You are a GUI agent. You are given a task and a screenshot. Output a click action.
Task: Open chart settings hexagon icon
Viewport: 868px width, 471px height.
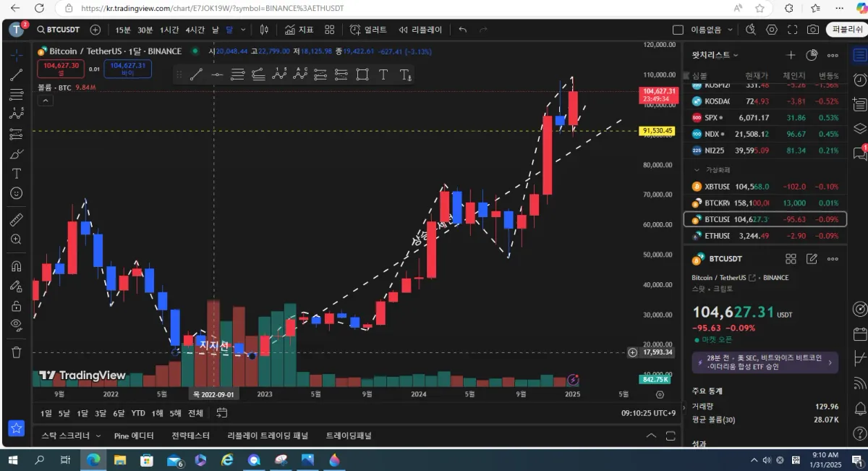pyautogui.click(x=772, y=30)
